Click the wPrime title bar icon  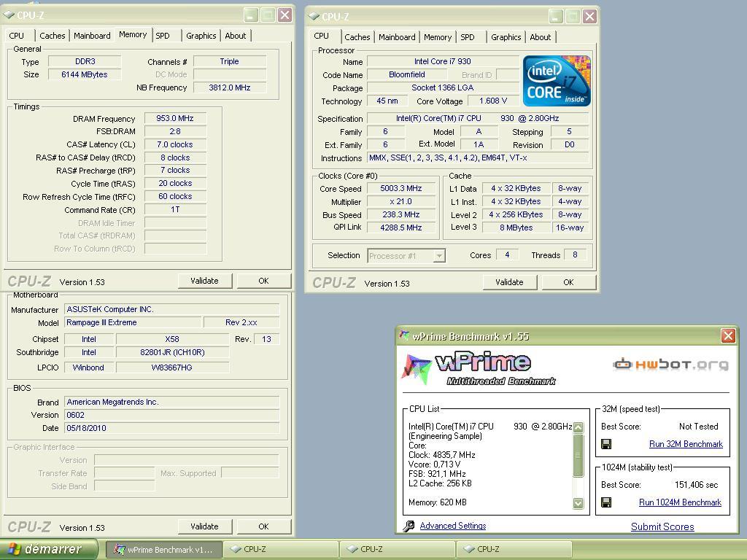[x=404, y=335]
